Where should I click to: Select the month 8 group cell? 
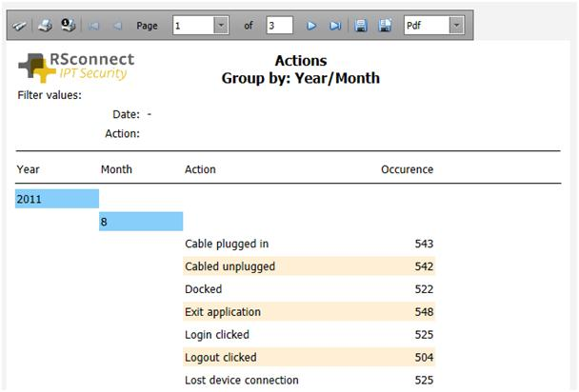click(x=141, y=222)
